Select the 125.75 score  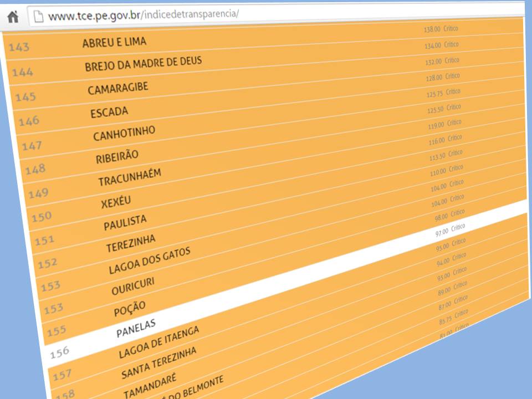coord(435,93)
